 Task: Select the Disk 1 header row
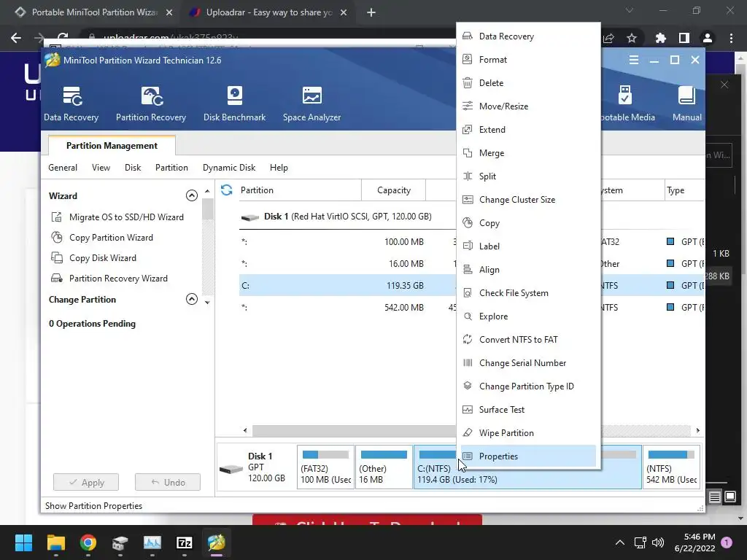347,217
